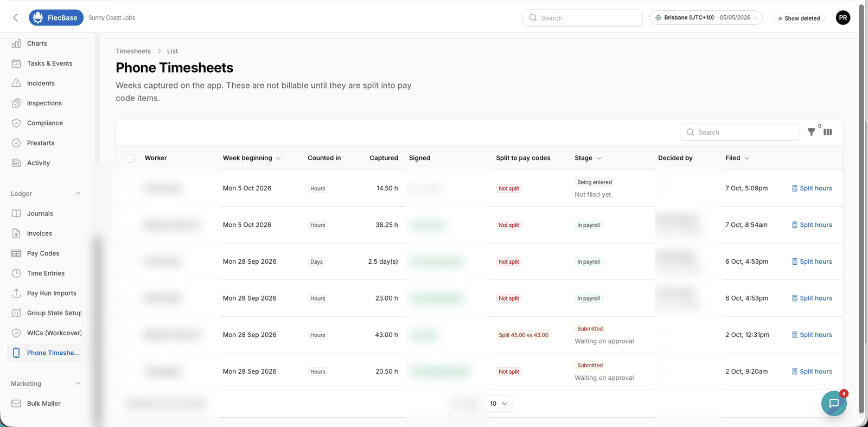Image resolution: width=868 pixels, height=427 pixels.
Task: Sort by the Filed column
Action: pyautogui.click(x=737, y=158)
